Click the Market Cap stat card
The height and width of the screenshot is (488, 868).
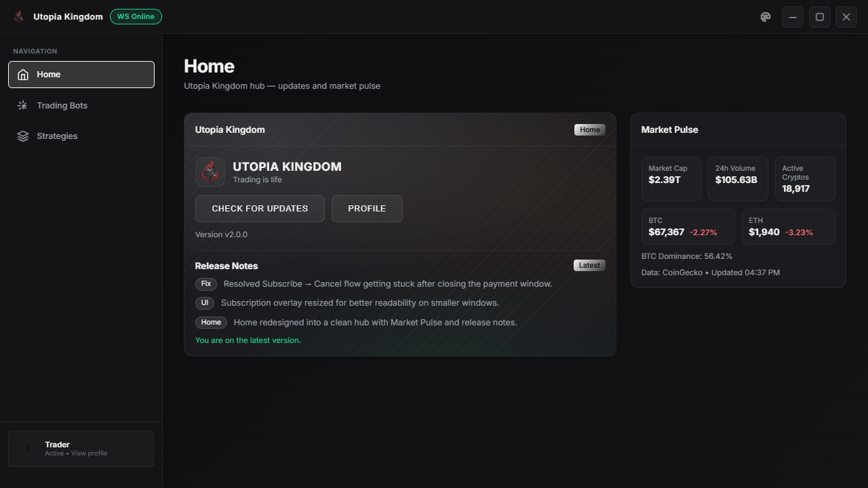[x=671, y=179]
